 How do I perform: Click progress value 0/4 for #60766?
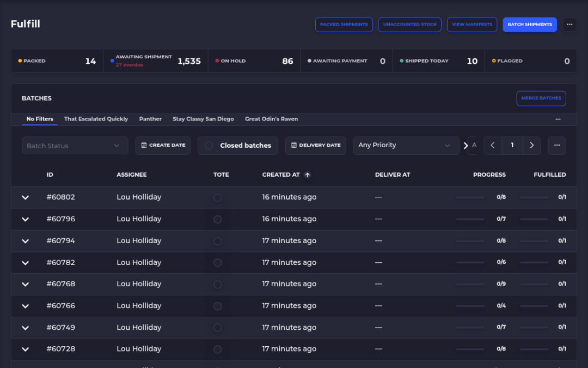pos(501,306)
